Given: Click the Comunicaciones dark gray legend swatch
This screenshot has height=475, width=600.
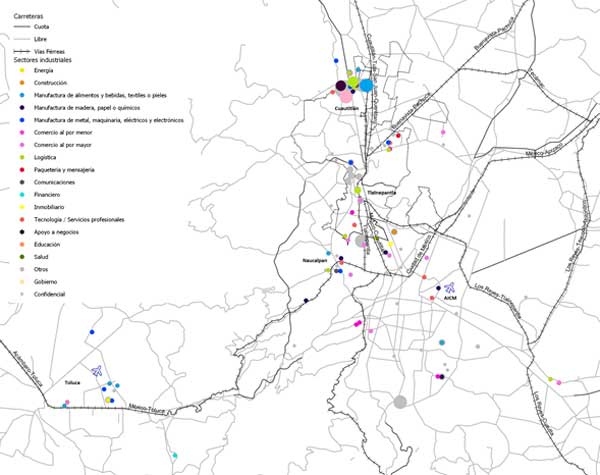Looking at the screenshot, I should (22, 182).
